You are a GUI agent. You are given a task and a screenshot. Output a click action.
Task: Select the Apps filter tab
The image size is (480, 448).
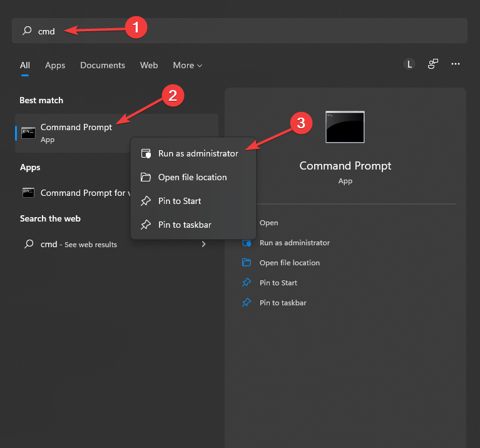tap(55, 65)
